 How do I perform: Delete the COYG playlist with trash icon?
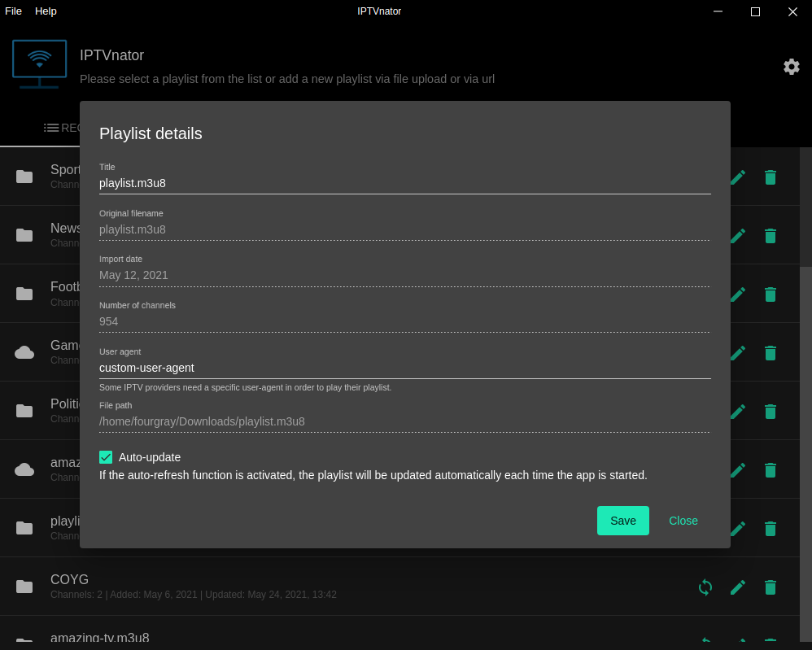point(770,587)
